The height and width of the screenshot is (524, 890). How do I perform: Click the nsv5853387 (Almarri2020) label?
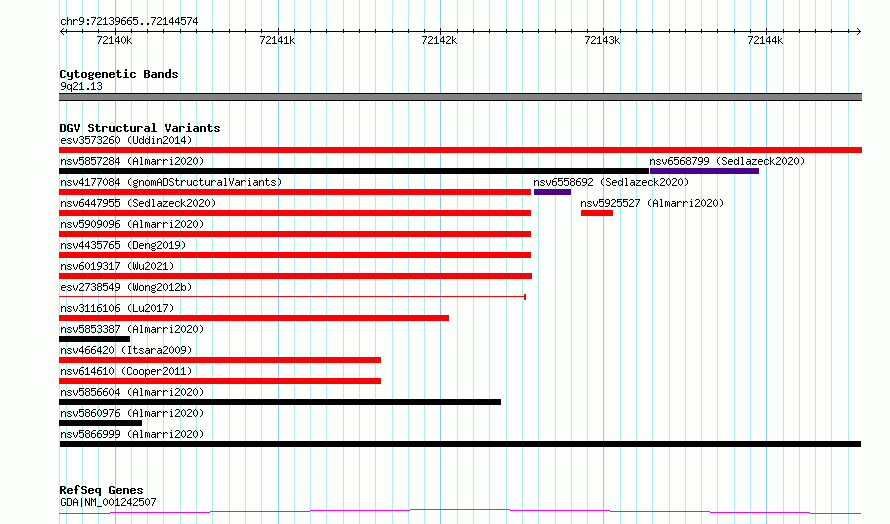coord(132,329)
